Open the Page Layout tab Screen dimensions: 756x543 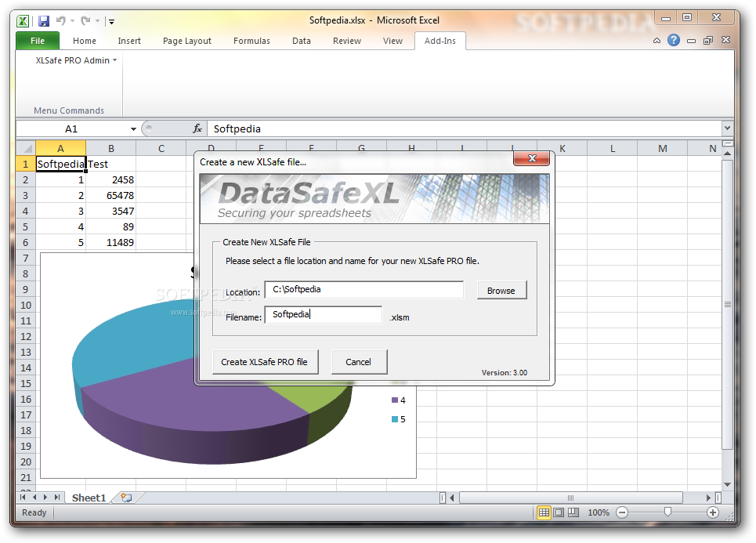(x=187, y=41)
